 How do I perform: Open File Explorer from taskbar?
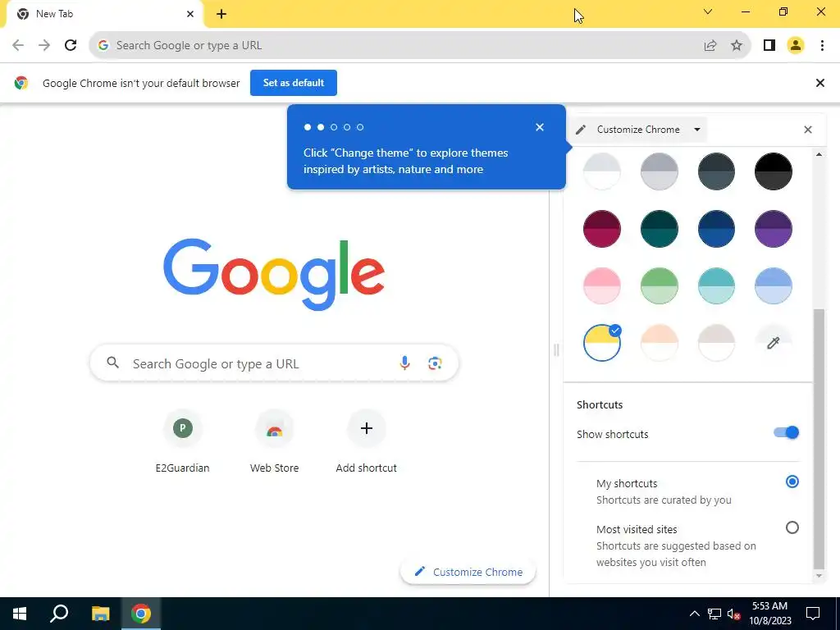100,614
